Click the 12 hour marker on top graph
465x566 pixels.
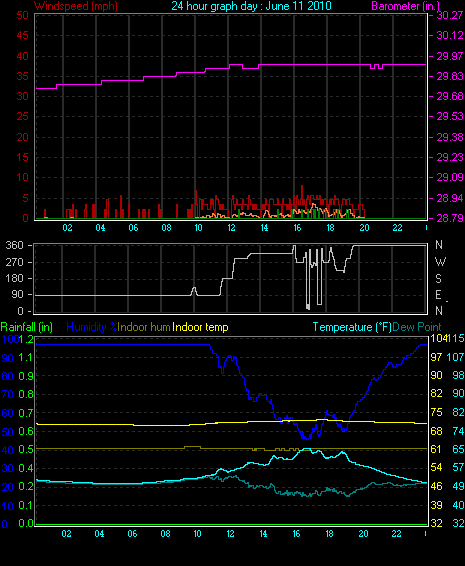(231, 228)
